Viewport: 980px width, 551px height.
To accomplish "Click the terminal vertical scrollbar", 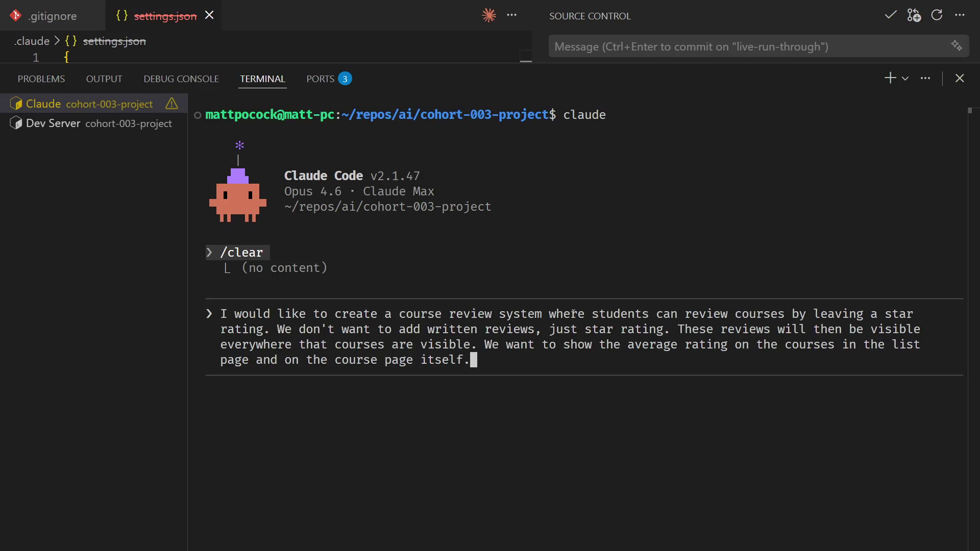I will [970, 110].
